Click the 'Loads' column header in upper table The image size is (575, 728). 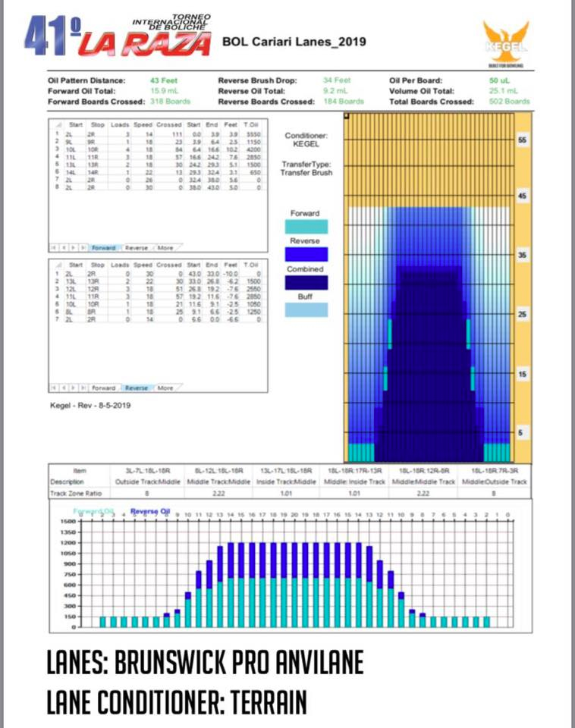(x=120, y=125)
